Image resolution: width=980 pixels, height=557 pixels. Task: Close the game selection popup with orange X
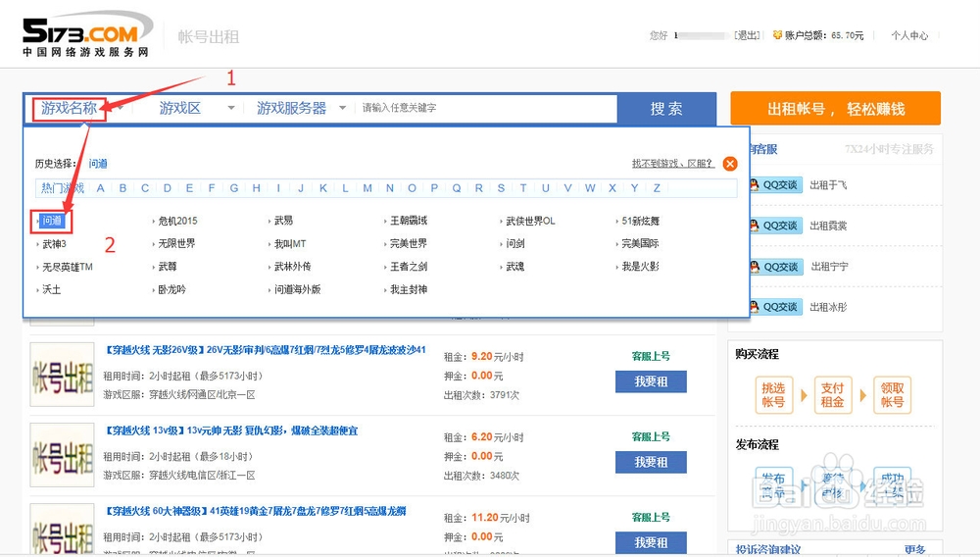coord(729,164)
